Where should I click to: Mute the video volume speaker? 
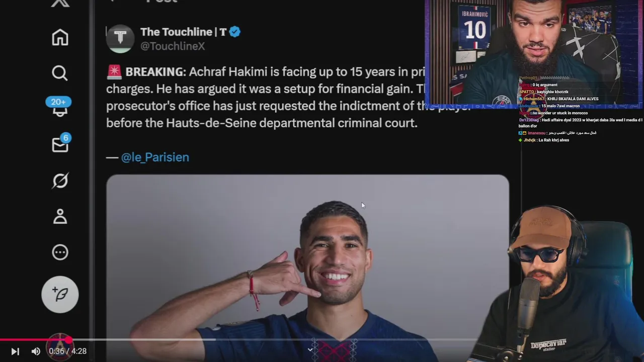click(36, 351)
